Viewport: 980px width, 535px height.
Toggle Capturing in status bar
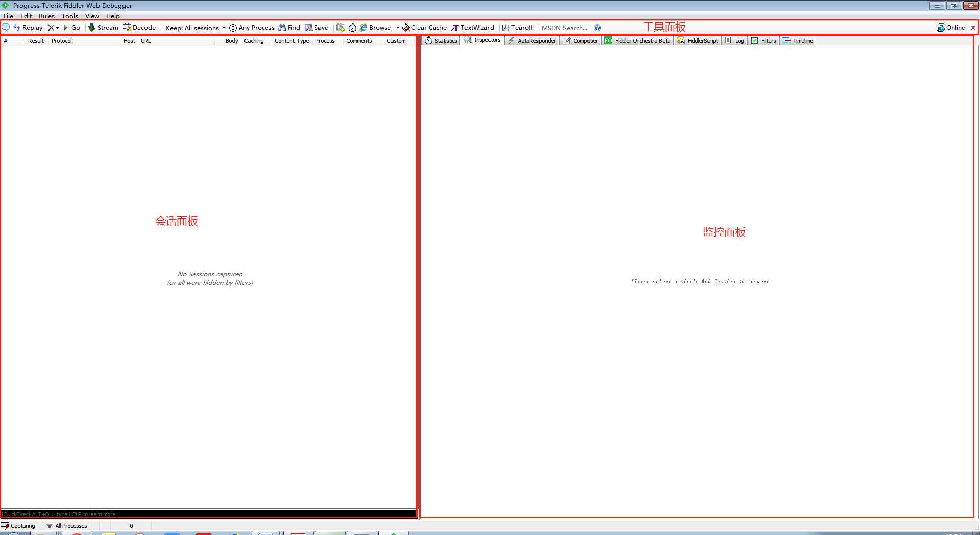18,526
